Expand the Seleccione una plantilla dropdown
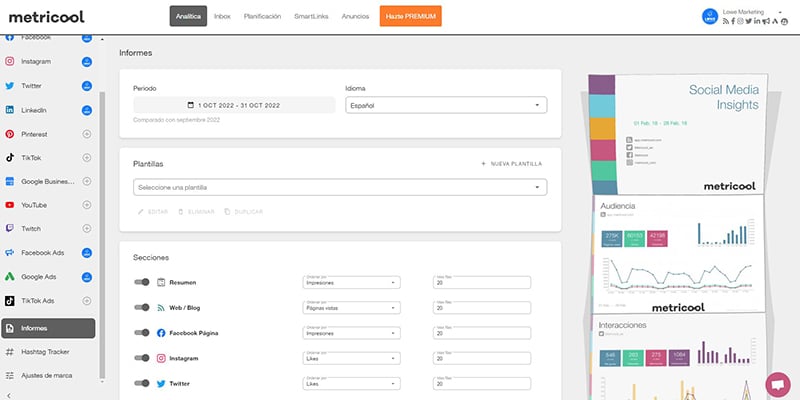Viewport: 800px width, 400px height. pyautogui.click(x=340, y=187)
